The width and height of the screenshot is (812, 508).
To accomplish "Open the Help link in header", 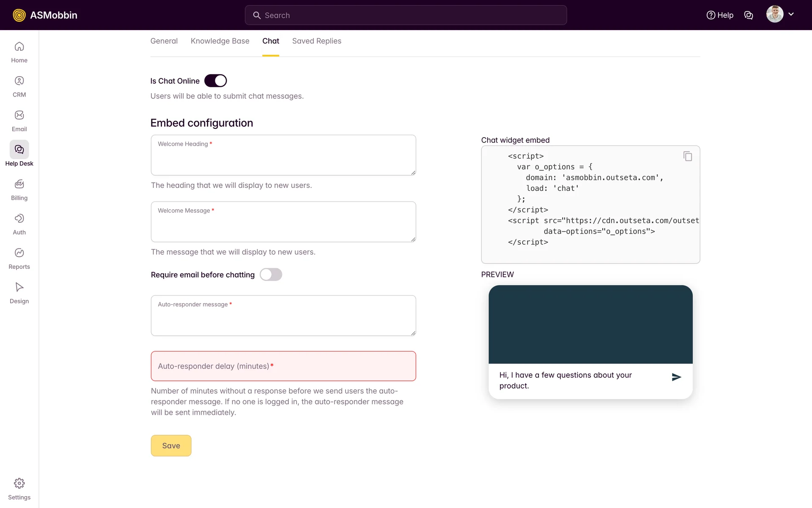I will 720,15.
